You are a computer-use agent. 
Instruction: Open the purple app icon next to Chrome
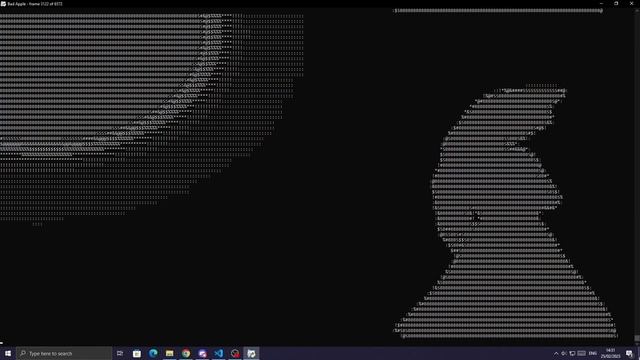tap(202, 353)
